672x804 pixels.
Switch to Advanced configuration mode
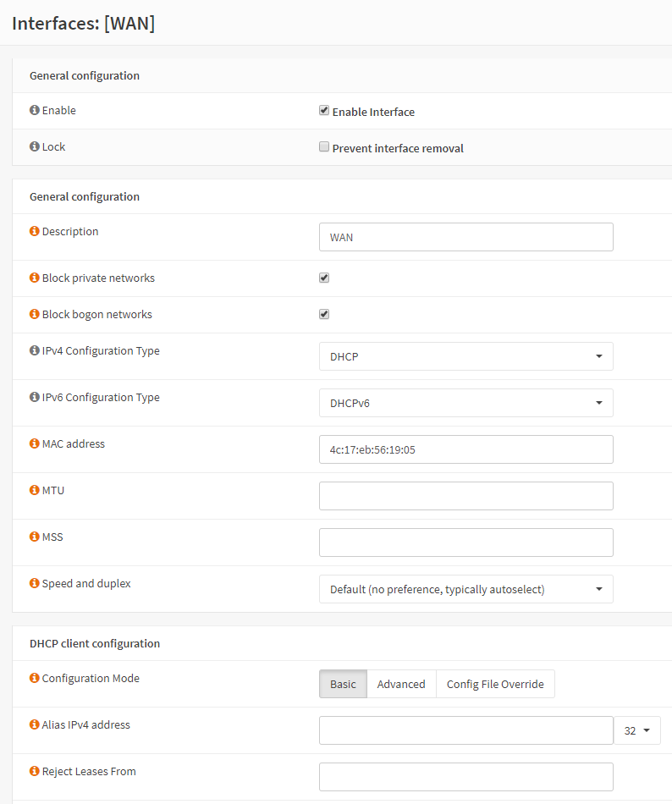(401, 684)
